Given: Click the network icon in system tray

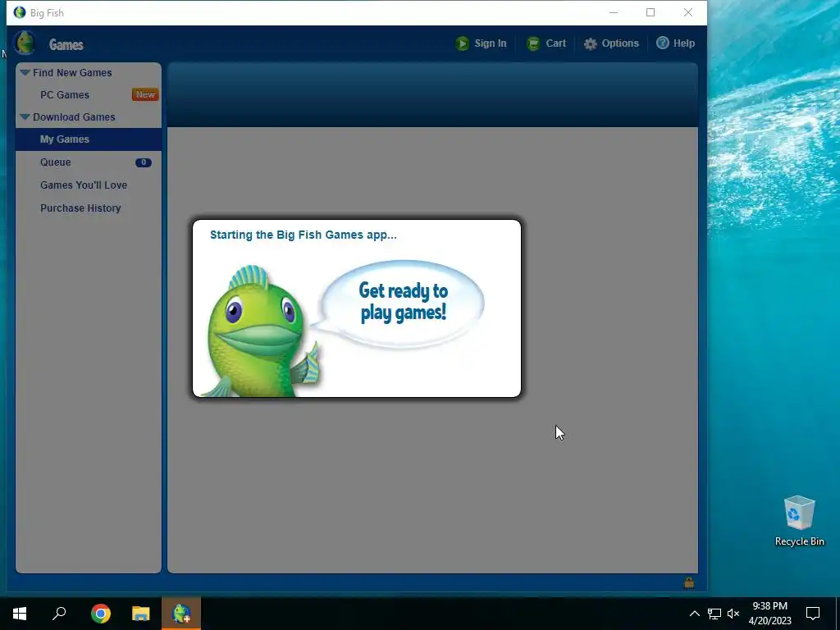Looking at the screenshot, I should click(x=714, y=614).
